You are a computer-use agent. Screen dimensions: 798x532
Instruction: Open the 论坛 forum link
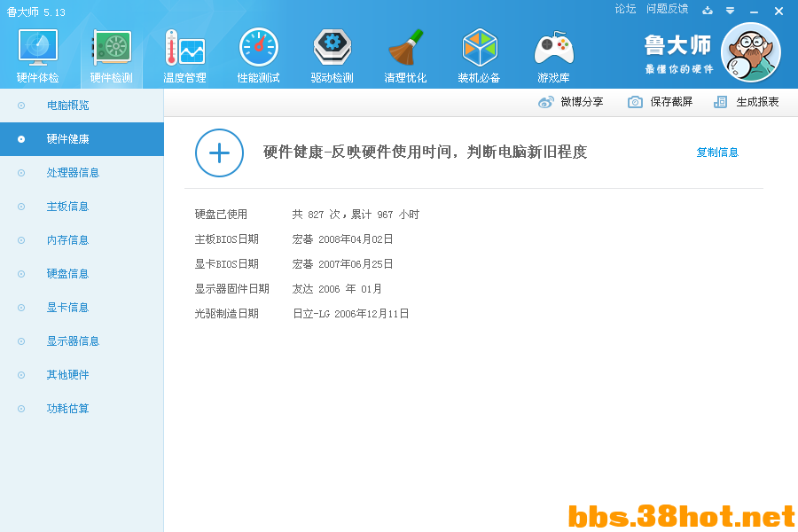tap(625, 9)
